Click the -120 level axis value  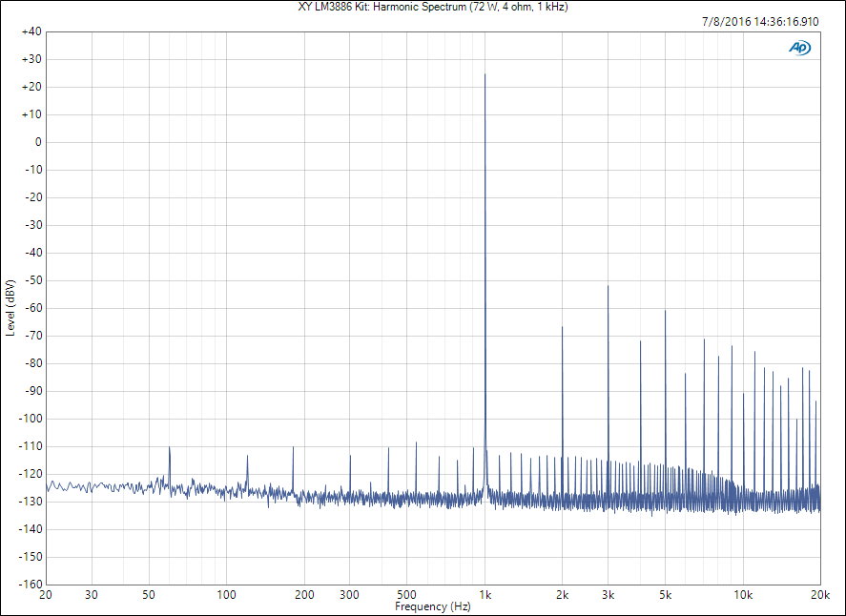[x=31, y=474]
